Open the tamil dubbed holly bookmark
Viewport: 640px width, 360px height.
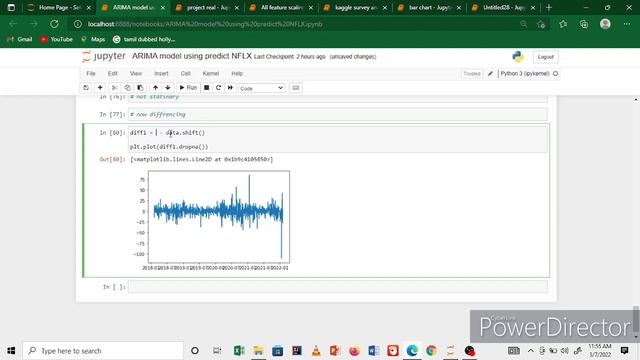[144, 39]
